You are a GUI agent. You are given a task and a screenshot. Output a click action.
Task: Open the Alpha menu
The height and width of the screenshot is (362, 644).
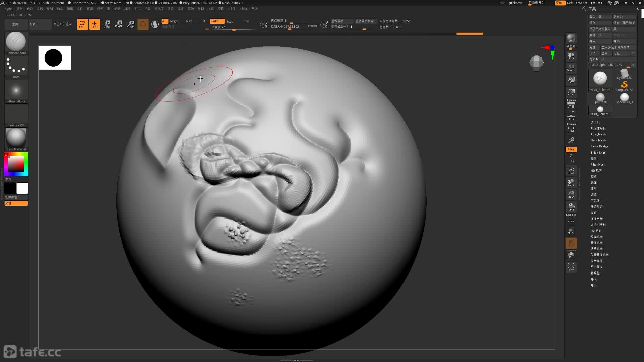tap(8, 9)
